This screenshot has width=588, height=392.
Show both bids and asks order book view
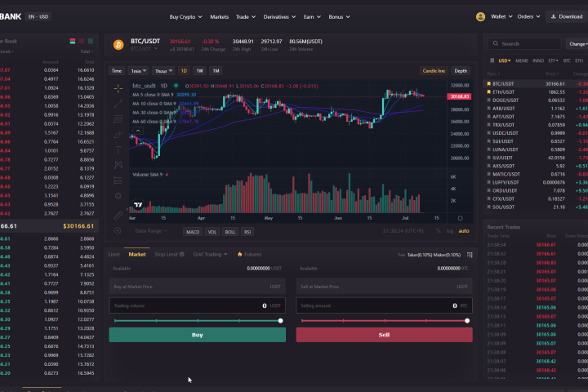coord(73,42)
